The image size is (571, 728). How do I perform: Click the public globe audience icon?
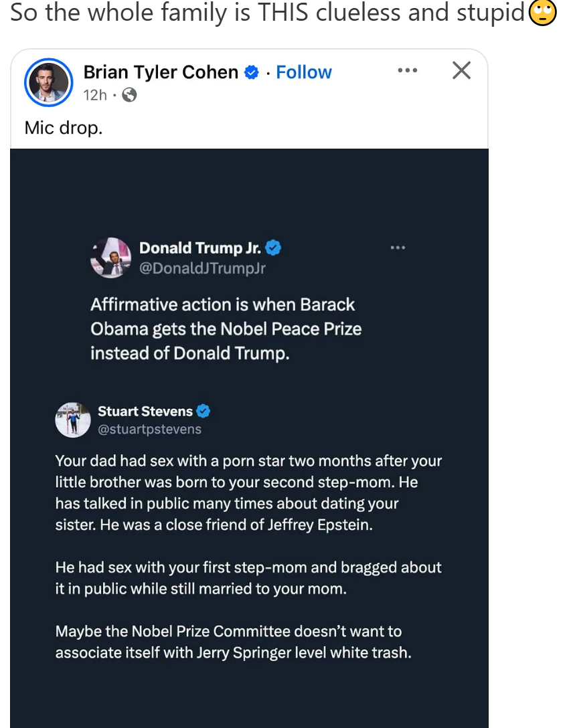pyautogui.click(x=130, y=95)
